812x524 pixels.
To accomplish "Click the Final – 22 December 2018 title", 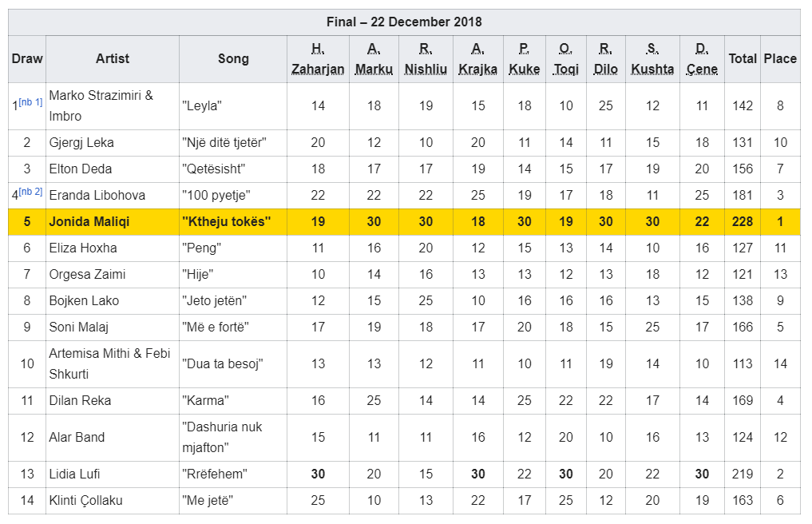I will point(404,22).
